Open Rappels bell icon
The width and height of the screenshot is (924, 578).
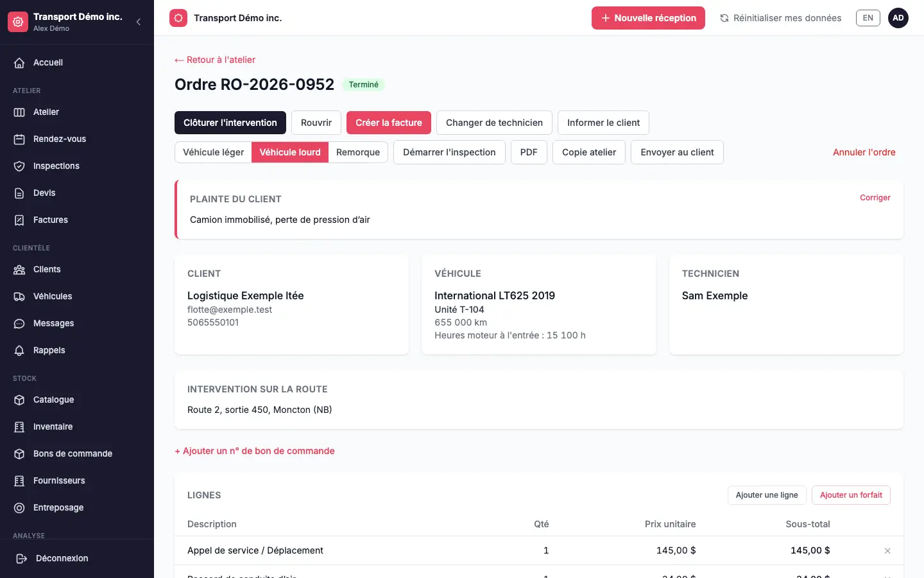[19, 350]
